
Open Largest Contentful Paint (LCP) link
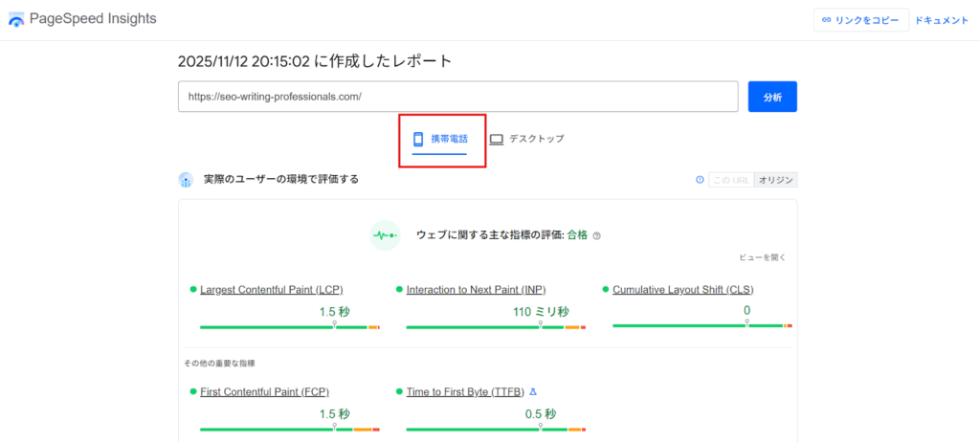(272, 290)
